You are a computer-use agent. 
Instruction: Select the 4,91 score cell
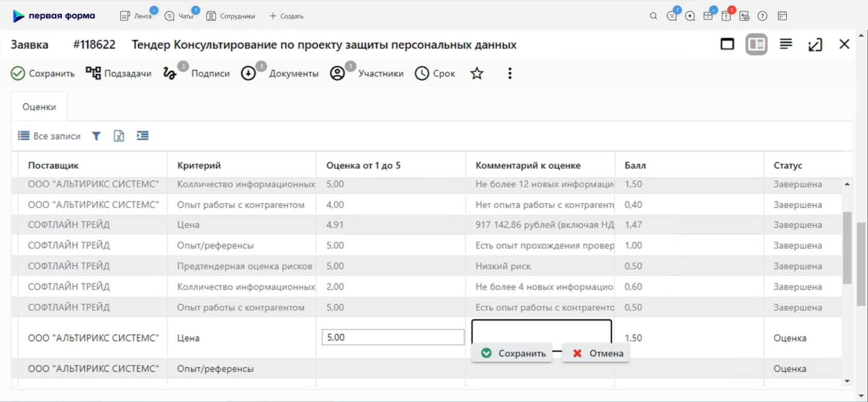click(391, 225)
